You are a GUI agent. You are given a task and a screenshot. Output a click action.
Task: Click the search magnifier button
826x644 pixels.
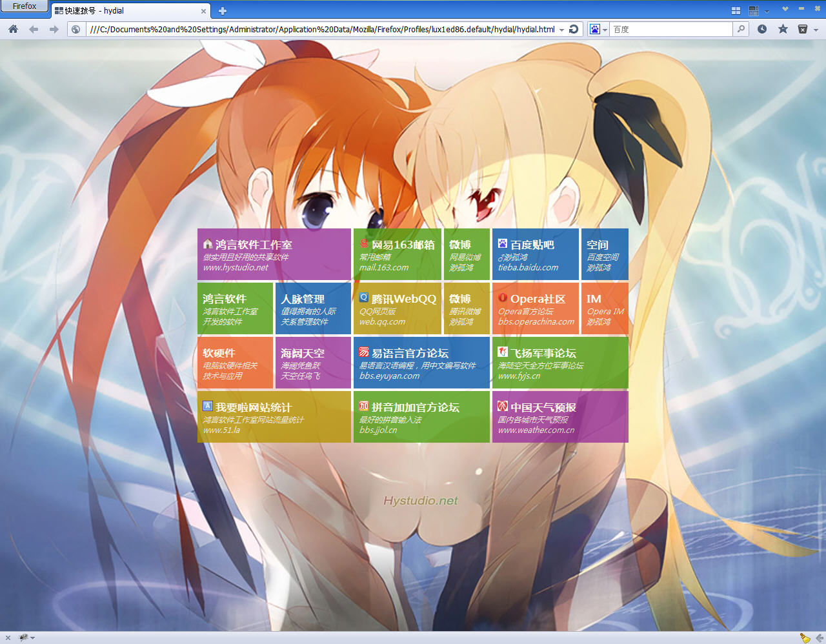pos(741,29)
